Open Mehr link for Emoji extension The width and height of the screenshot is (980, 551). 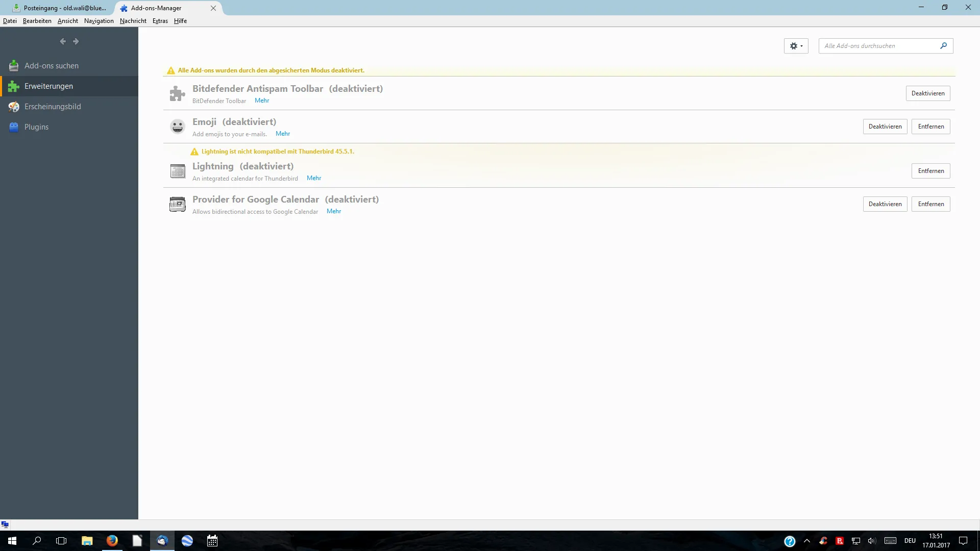pyautogui.click(x=283, y=134)
